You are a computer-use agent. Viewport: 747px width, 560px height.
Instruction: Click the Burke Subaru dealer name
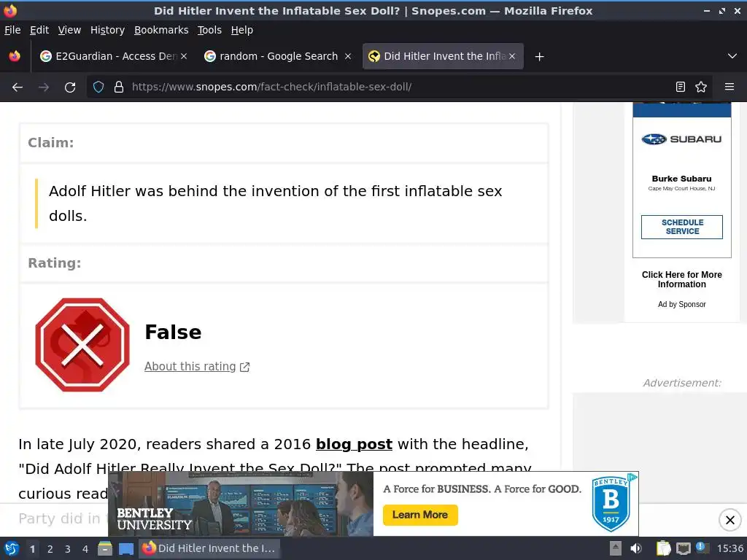[x=682, y=179]
